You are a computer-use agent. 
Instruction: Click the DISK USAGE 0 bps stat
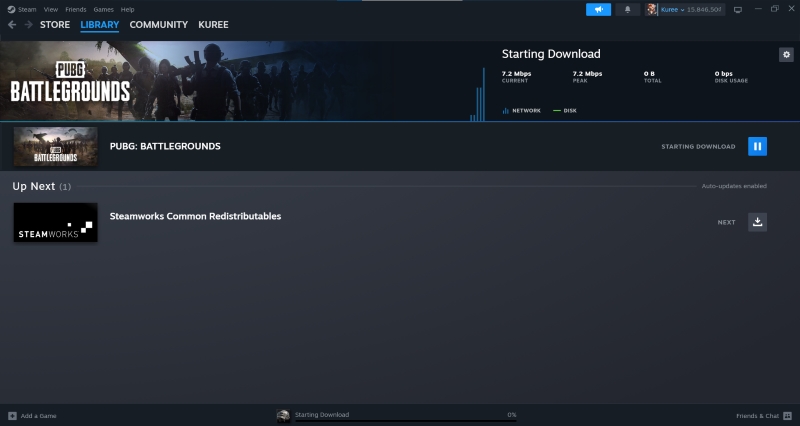(731, 77)
